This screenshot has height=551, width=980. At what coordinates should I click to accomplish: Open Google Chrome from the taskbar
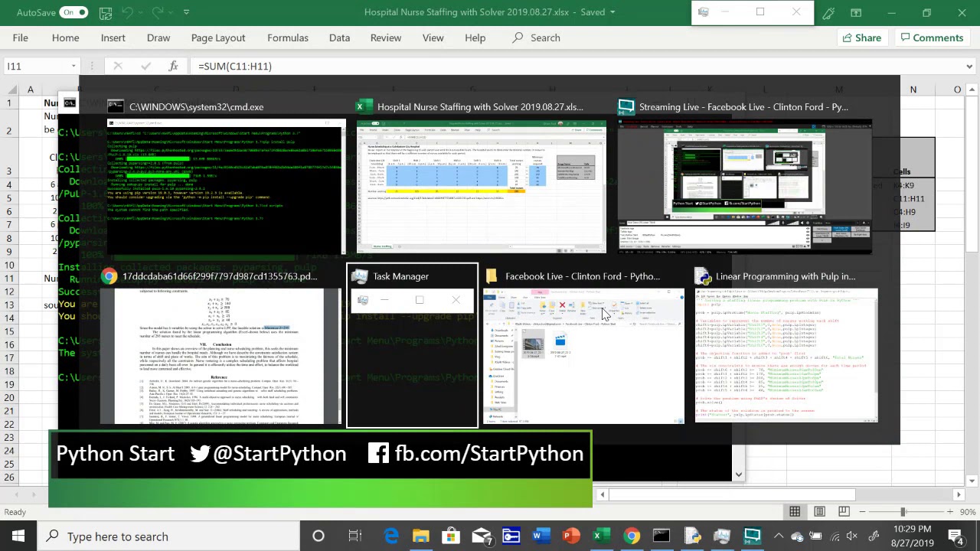click(x=631, y=536)
